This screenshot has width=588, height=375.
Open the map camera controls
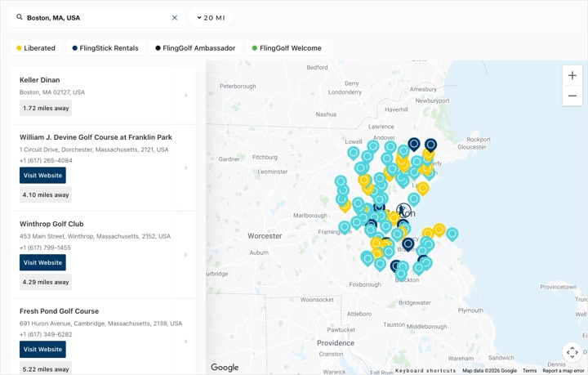point(572,352)
